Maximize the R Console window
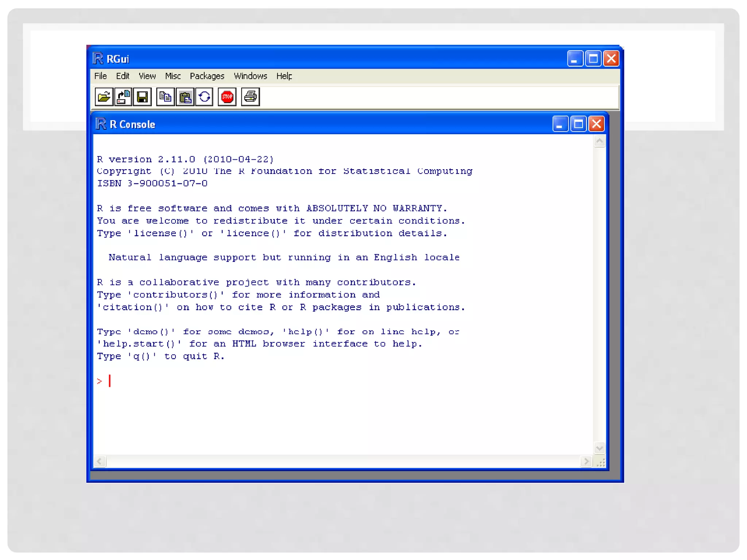Viewport: 747px width, 560px height. (x=578, y=124)
